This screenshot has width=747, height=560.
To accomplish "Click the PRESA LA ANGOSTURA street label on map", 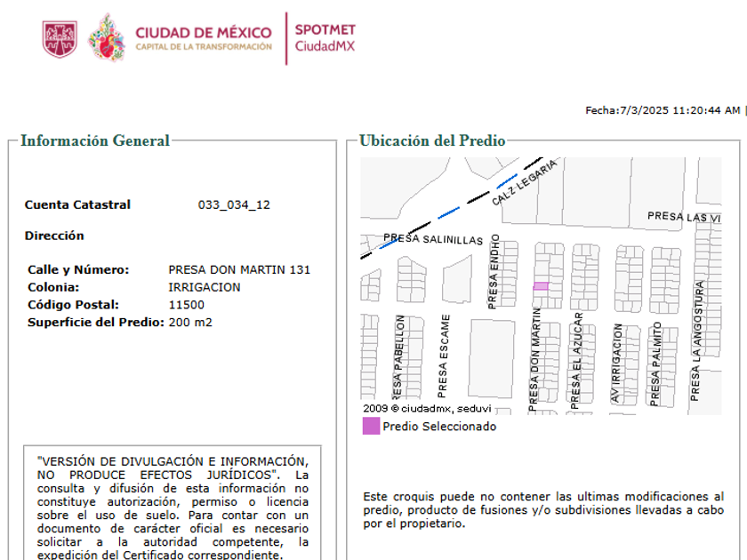I will 696,341.
